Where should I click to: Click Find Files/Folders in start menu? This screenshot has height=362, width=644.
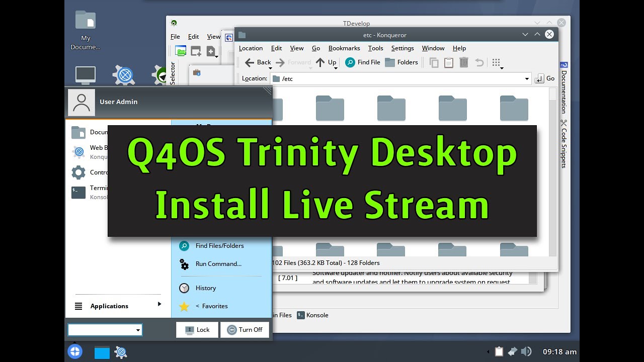(212, 246)
